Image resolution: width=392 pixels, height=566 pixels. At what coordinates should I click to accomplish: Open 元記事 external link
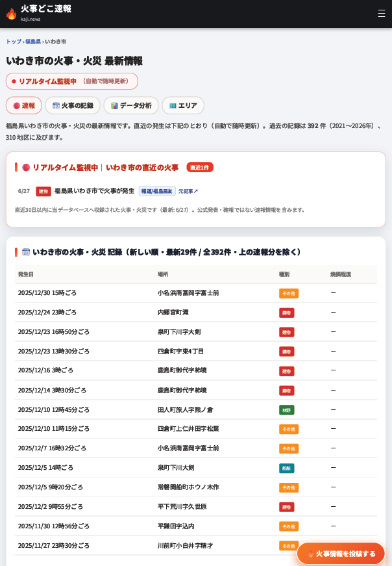click(x=188, y=191)
